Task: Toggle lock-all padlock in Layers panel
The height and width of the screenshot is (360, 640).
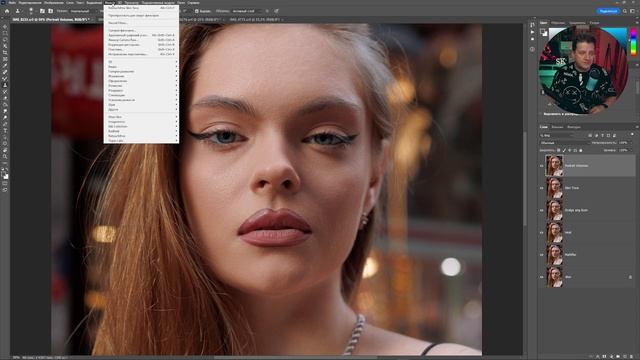Action: (581, 150)
